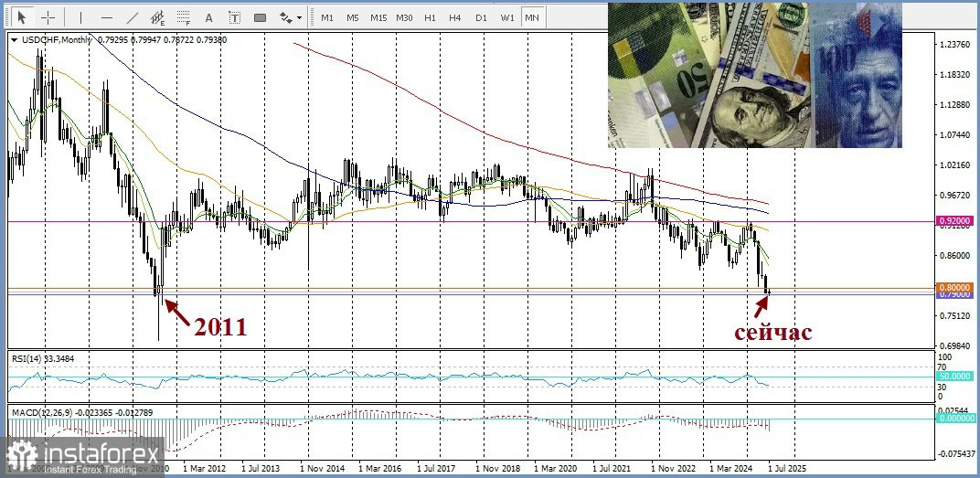Select the cursor arrow tool
980x478 pixels.
click(23, 17)
